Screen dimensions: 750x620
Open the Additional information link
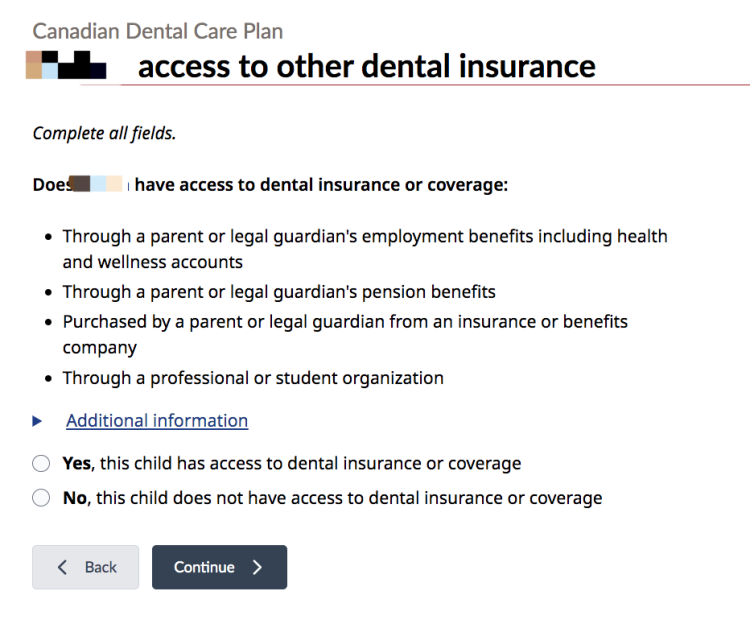[157, 421]
